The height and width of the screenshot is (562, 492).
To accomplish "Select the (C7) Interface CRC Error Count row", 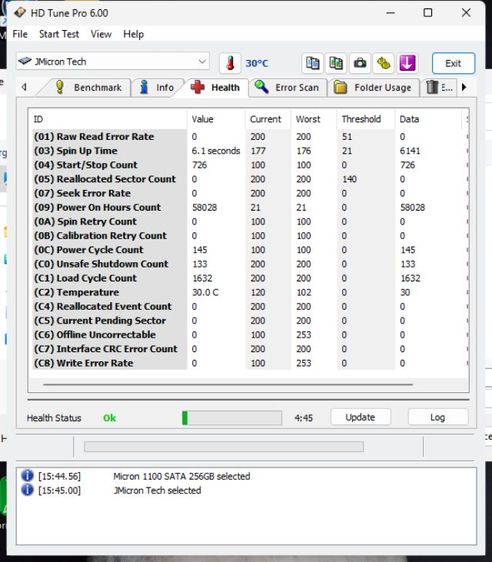I will point(249,349).
